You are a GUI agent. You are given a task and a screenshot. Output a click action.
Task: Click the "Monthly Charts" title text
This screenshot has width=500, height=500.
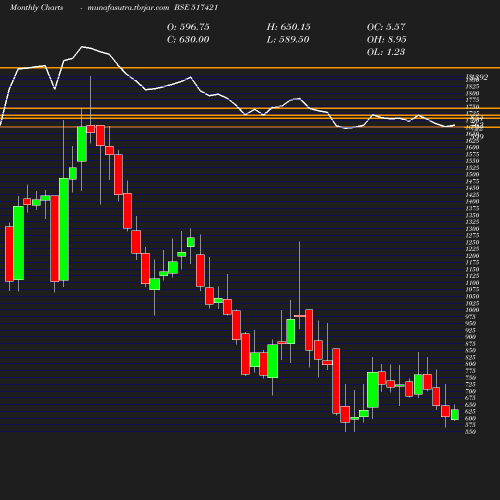click(37, 7)
